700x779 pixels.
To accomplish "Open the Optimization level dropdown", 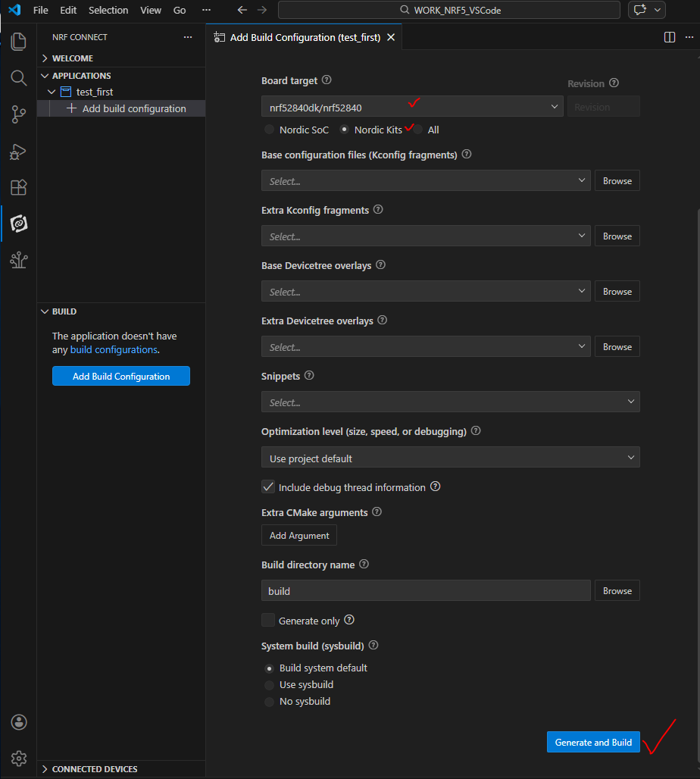I will coord(451,458).
